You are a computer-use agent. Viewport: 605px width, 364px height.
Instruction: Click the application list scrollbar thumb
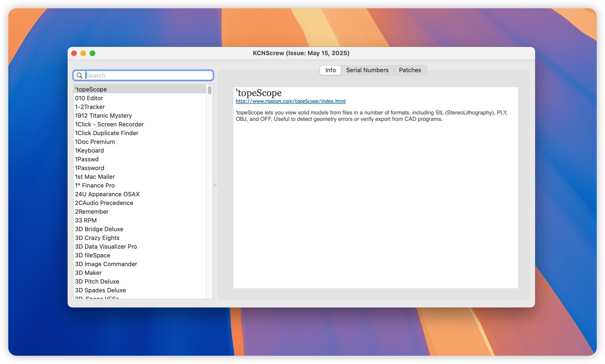[x=210, y=90]
